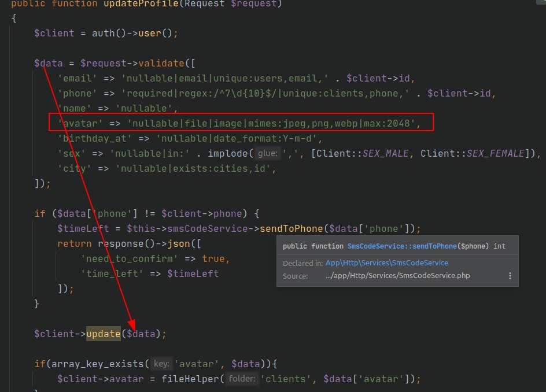The height and width of the screenshot is (392, 546).
Task: Click the fileHelper function call
Action: (x=190, y=379)
